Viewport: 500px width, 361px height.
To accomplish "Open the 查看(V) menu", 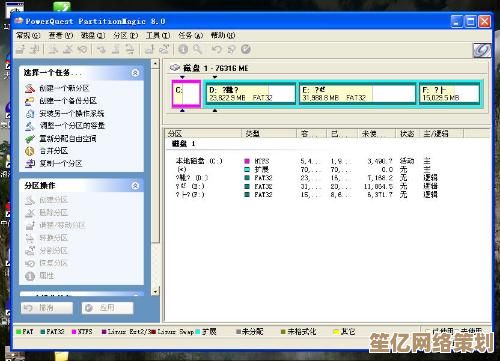I will click(x=60, y=35).
